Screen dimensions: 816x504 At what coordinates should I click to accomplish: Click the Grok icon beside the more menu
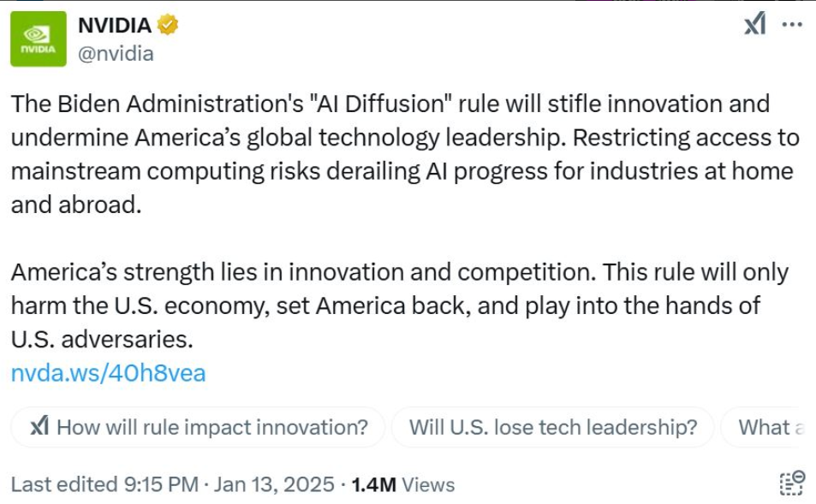[x=754, y=24]
